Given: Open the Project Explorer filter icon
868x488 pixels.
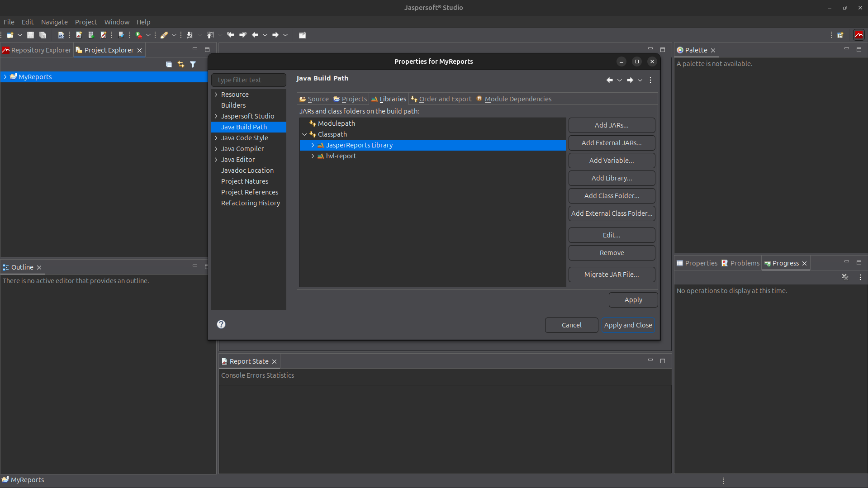Looking at the screenshot, I should 193,65.
